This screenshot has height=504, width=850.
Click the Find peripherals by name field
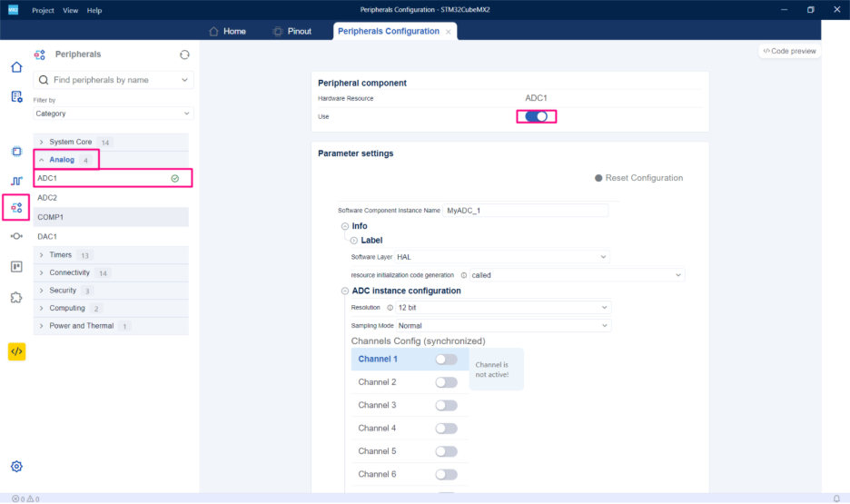click(x=113, y=80)
